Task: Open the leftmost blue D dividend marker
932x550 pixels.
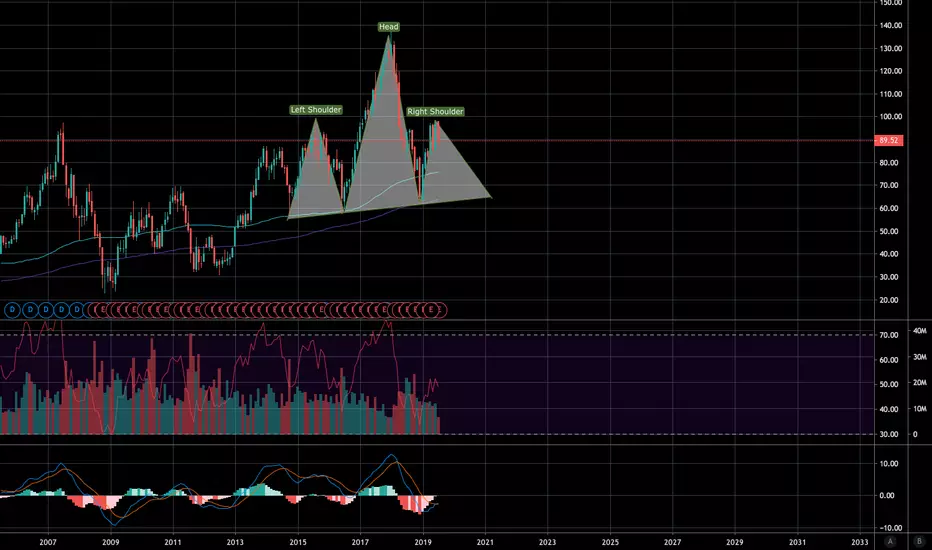Action: 12,310
